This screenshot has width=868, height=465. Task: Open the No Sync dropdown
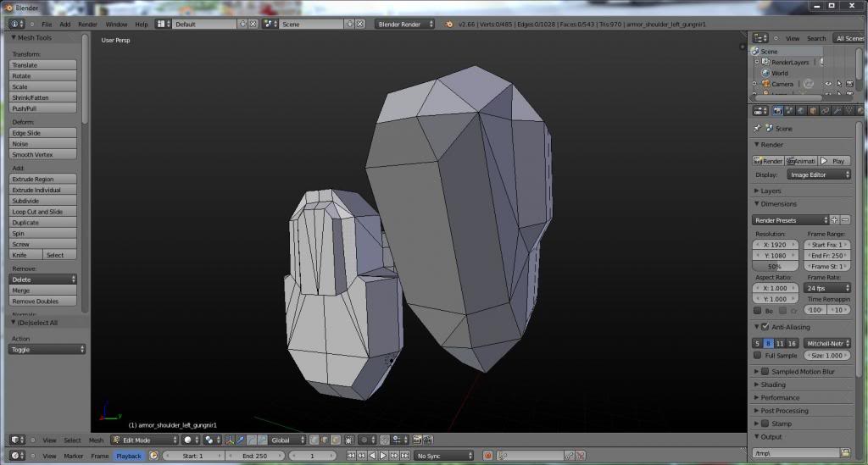coord(444,456)
